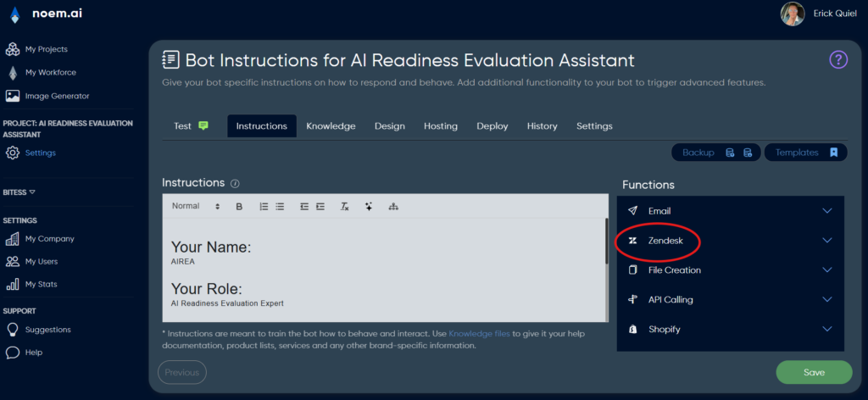The image size is (868, 400).
Task: Click the green Save button
Action: [x=814, y=372]
